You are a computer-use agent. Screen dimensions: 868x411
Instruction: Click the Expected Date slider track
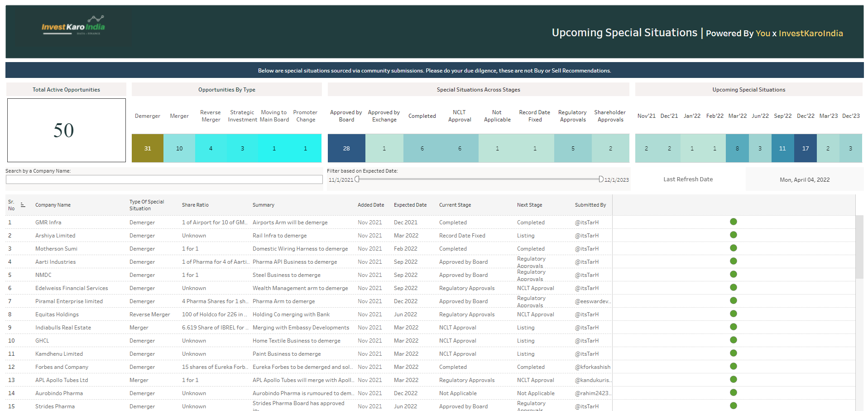pyautogui.click(x=479, y=179)
